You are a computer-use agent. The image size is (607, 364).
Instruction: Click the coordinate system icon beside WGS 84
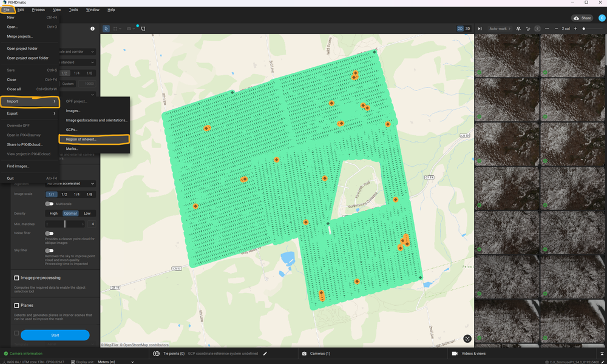coord(4,362)
